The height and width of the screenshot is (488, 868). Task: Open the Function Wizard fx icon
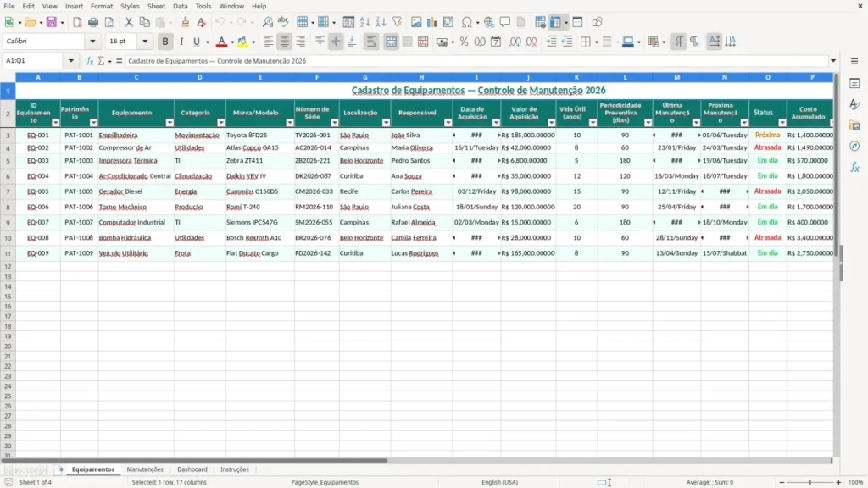[90, 61]
